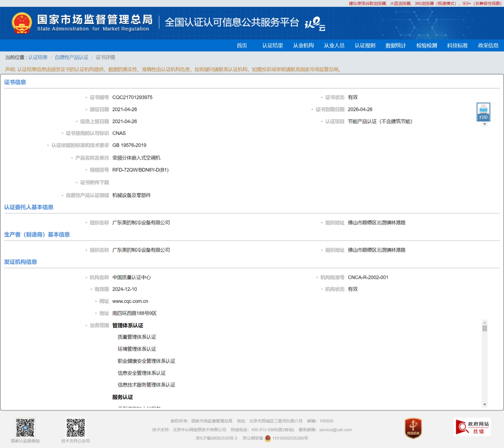The height and width of the screenshot is (448, 504).
Task: Click the CNAS accreditation mark value
Action: point(119,133)
